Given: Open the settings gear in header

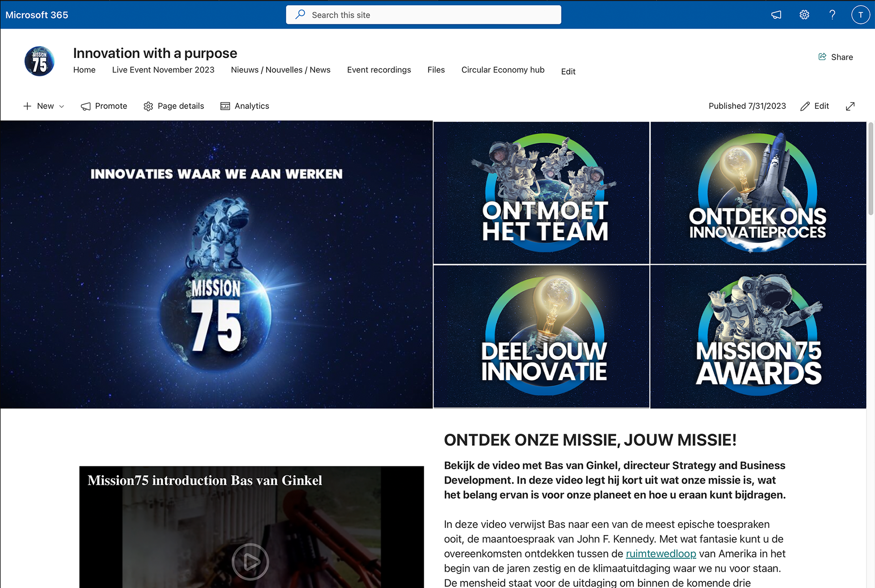Looking at the screenshot, I should [x=804, y=15].
